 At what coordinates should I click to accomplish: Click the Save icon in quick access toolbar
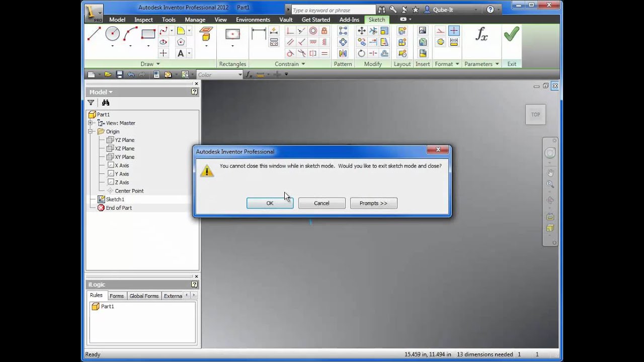click(x=119, y=74)
